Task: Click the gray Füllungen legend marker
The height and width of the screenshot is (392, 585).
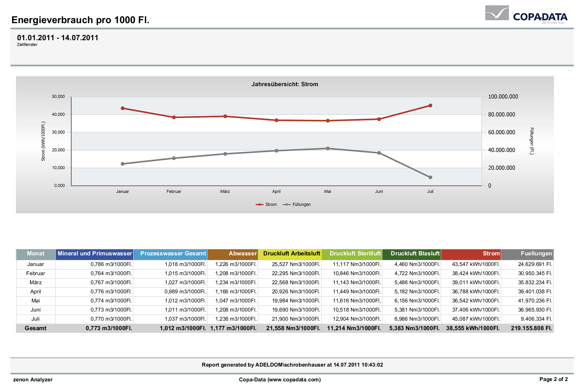Action: coord(287,205)
